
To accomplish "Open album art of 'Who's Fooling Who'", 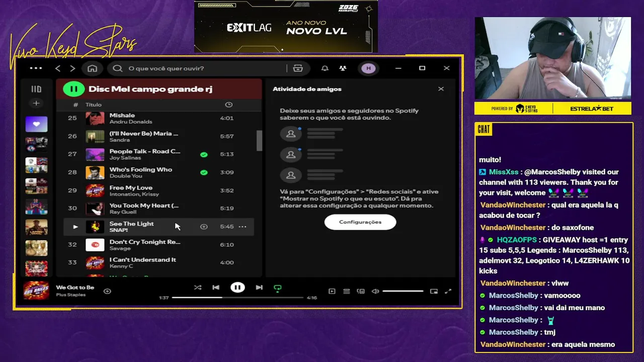I will tap(95, 172).
